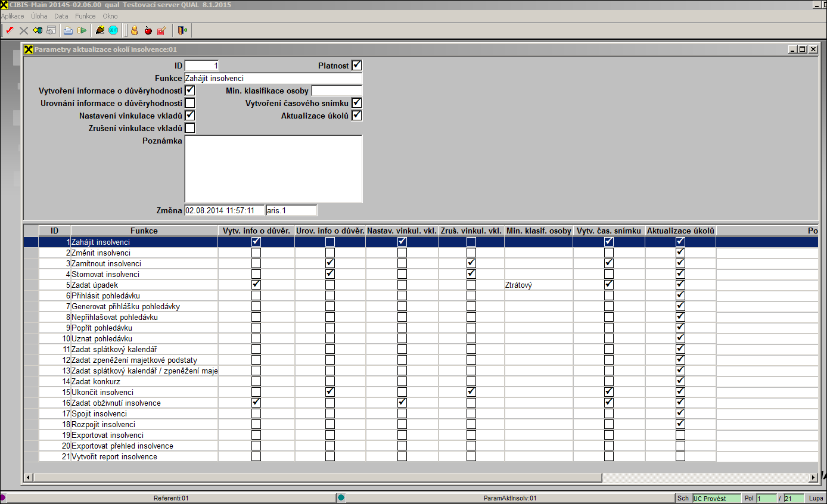
Task: Open the Okno menu
Action: pos(110,16)
